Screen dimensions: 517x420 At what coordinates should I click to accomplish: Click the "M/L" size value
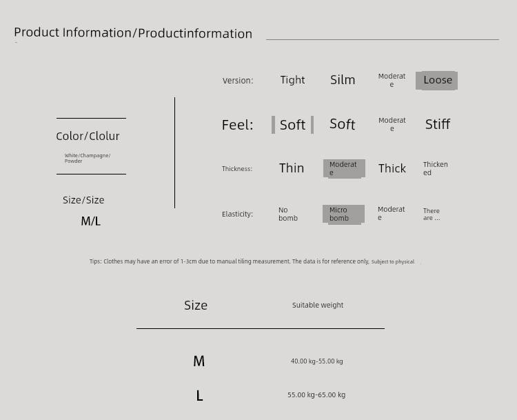point(90,221)
